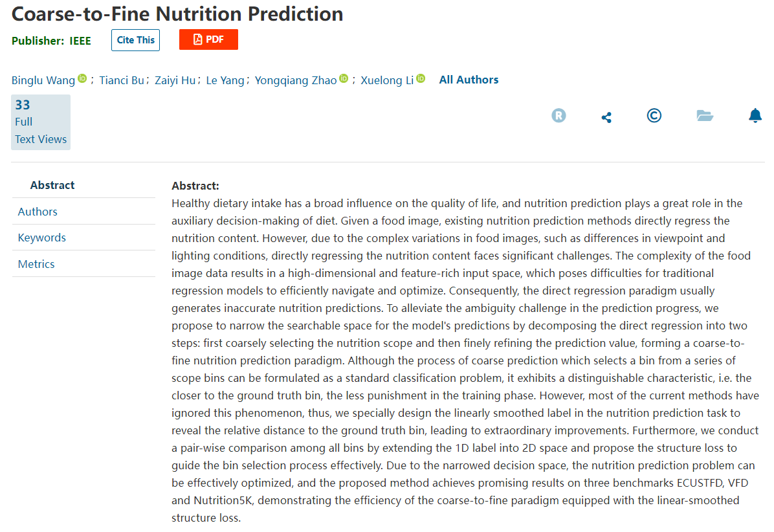Open Xuelong Li's ORCID icon
Viewport: 774px width, 532px height.
[421, 78]
